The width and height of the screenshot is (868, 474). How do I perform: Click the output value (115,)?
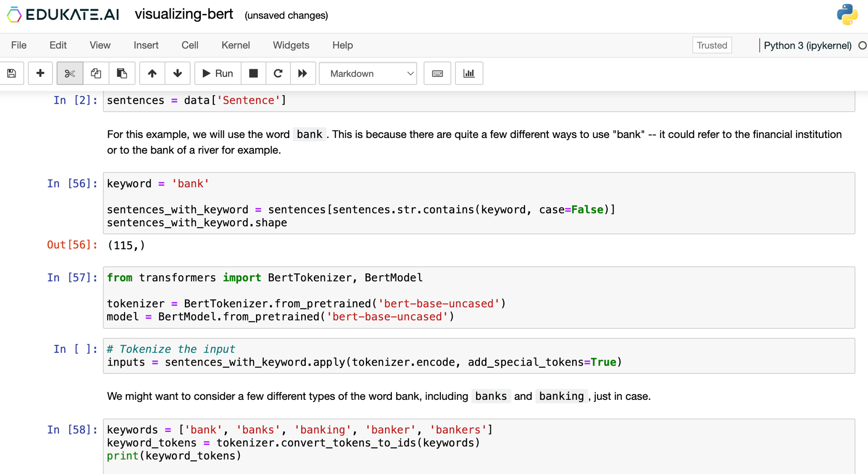click(x=126, y=245)
